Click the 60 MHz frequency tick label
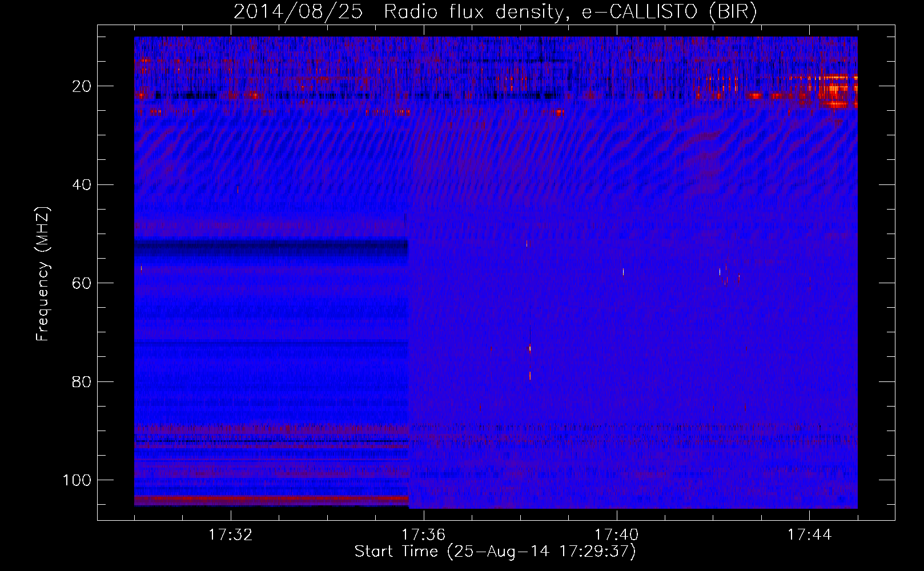 coord(82,283)
